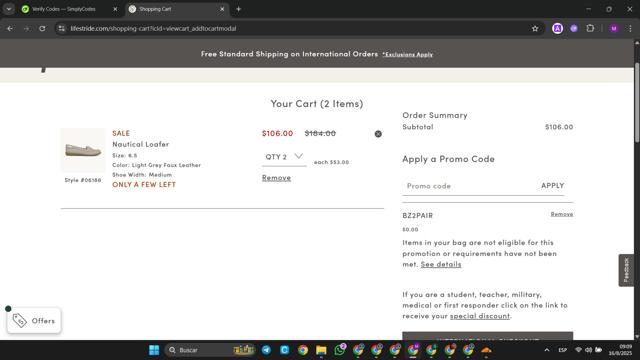640x360 pixels.
Task: Follow the special discount link
Action: point(480,316)
